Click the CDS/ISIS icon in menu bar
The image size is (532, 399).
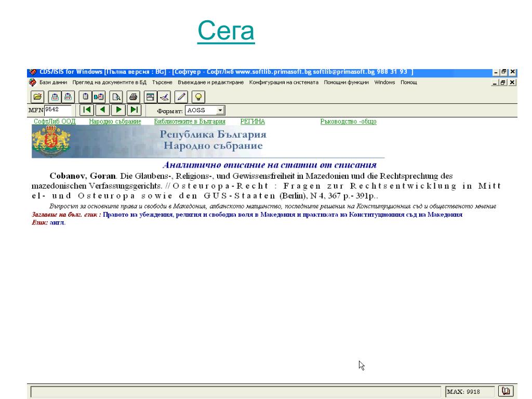[33, 83]
